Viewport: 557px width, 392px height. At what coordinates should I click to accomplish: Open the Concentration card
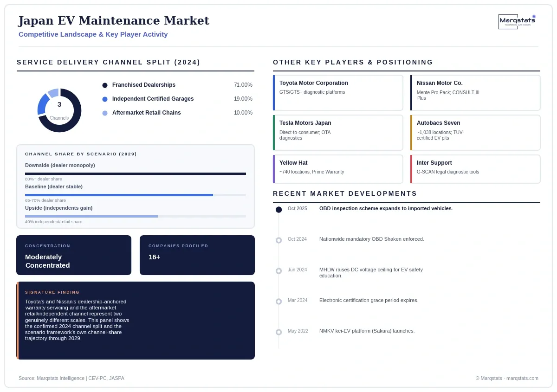point(74,255)
